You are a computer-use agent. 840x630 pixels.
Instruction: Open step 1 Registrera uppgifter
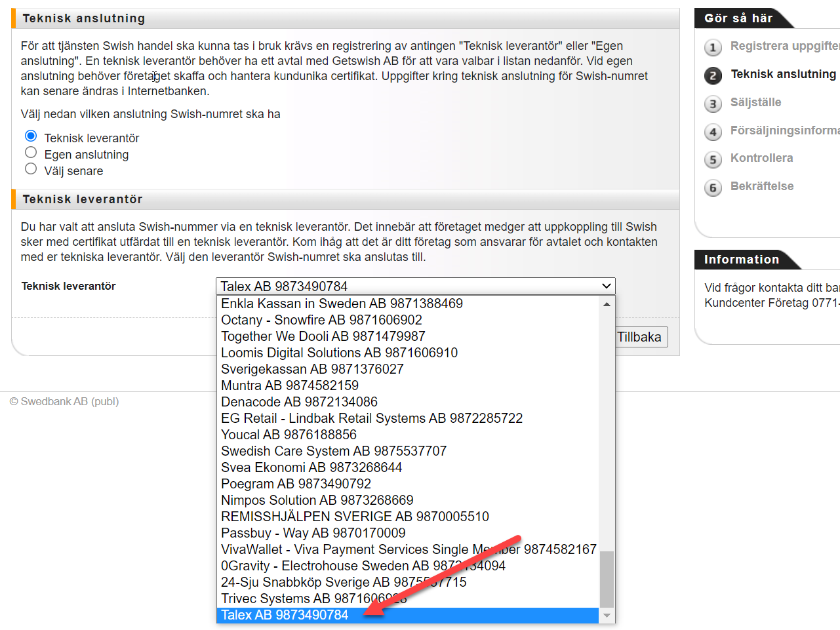pyautogui.click(x=784, y=46)
